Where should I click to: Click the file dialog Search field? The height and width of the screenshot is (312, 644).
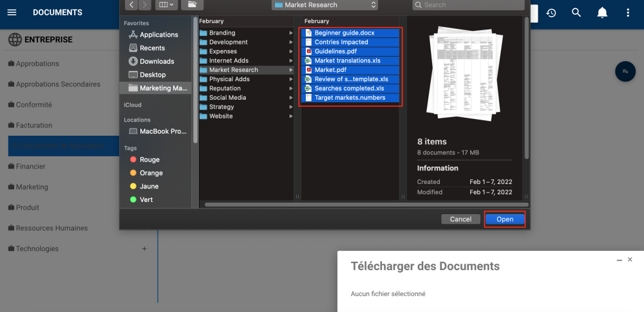469,5
